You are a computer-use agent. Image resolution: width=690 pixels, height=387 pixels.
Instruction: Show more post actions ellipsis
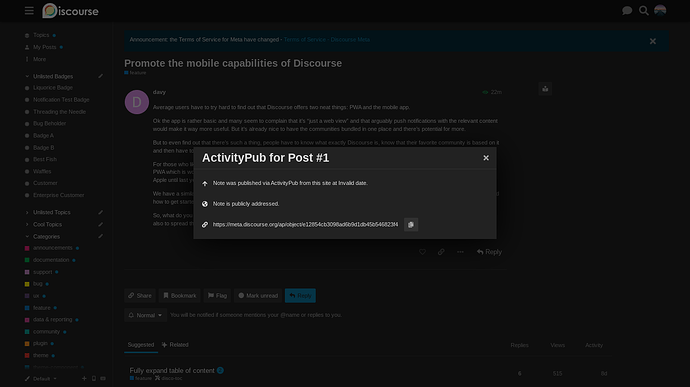point(460,252)
